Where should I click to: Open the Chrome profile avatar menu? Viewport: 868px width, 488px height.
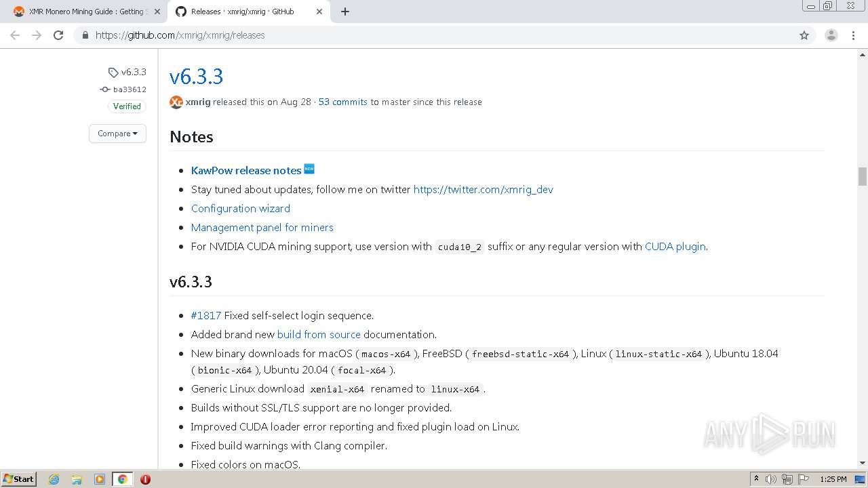(831, 35)
